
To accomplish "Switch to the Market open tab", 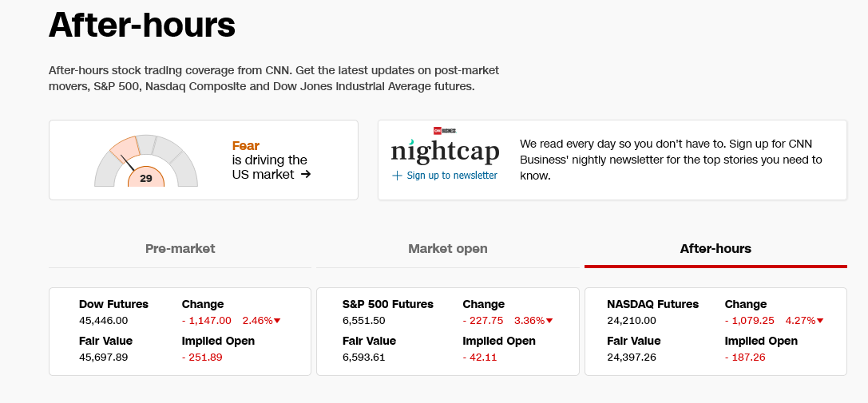I will [447, 248].
